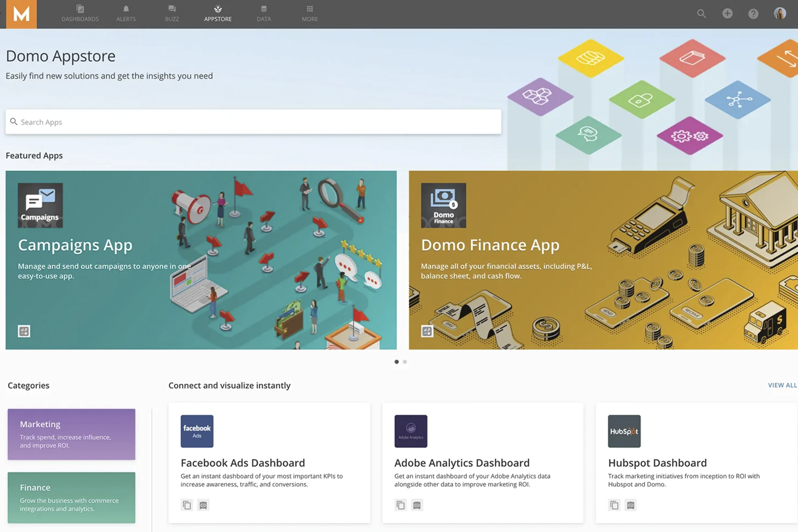Click the connector icon on Facebook Ads Dashboard
798x532 pixels.
pyautogui.click(x=203, y=505)
